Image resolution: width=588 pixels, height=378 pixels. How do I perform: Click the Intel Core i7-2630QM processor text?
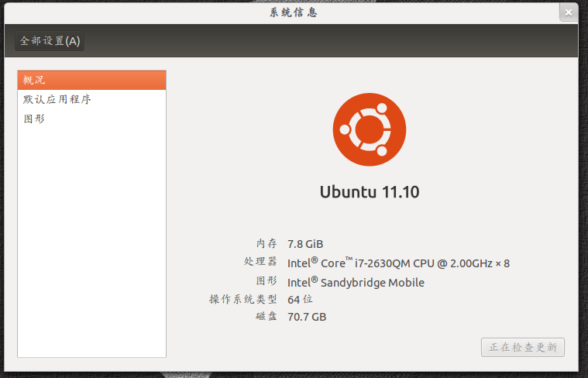click(x=398, y=263)
